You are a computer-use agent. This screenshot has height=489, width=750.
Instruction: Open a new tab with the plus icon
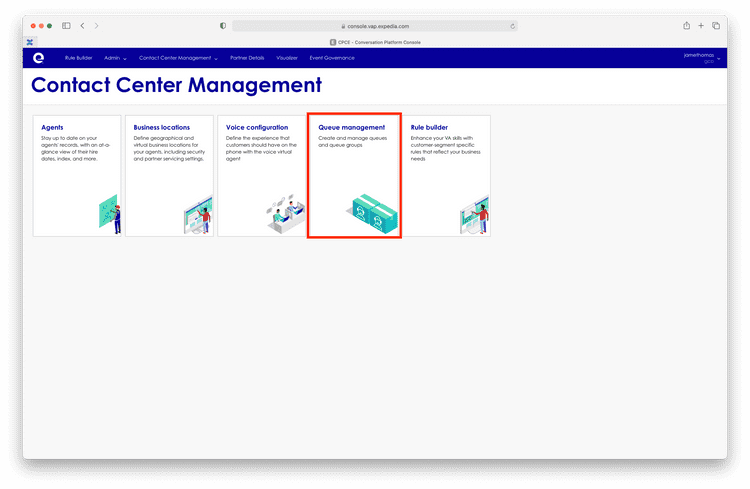701,26
